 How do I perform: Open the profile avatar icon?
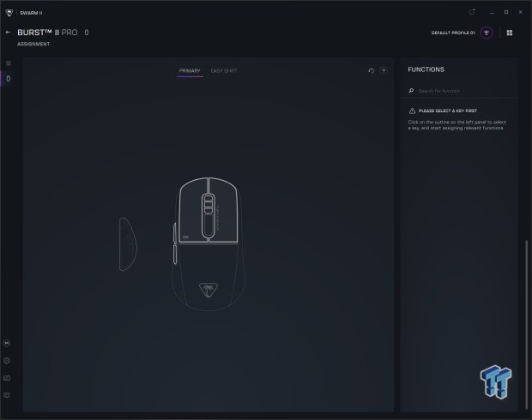point(487,33)
